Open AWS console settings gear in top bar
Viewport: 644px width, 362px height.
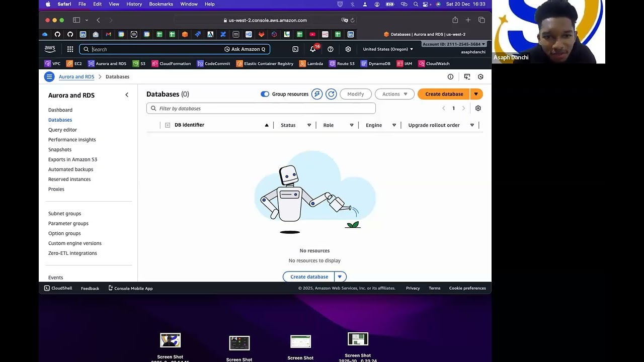[348, 49]
